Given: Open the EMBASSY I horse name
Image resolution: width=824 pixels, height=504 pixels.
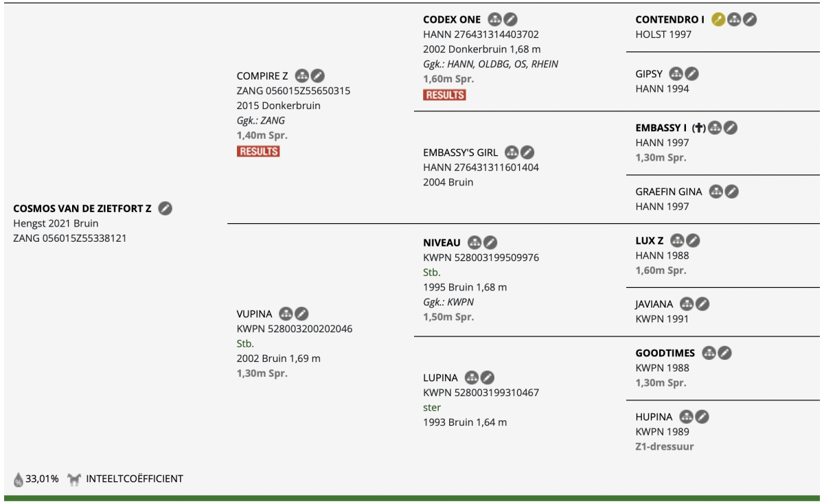Looking at the screenshot, I should (x=661, y=128).
